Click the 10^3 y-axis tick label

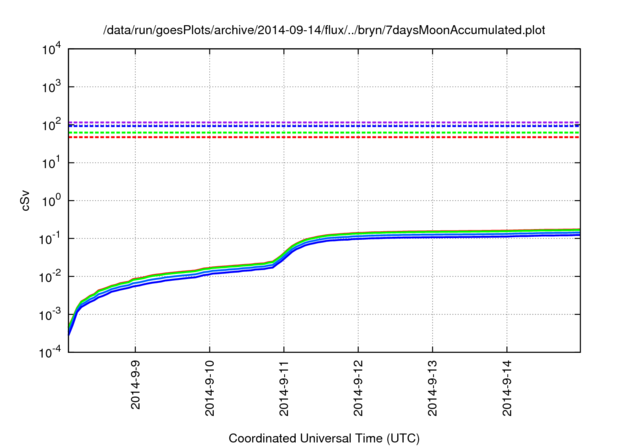pyautogui.click(x=52, y=87)
